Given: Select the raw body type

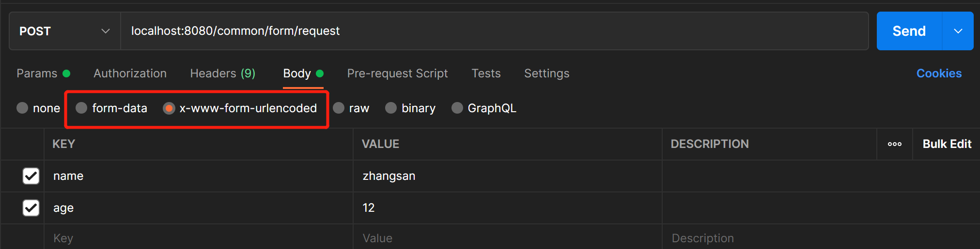Looking at the screenshot, I should pyautogui.click(x=339, y=108).
